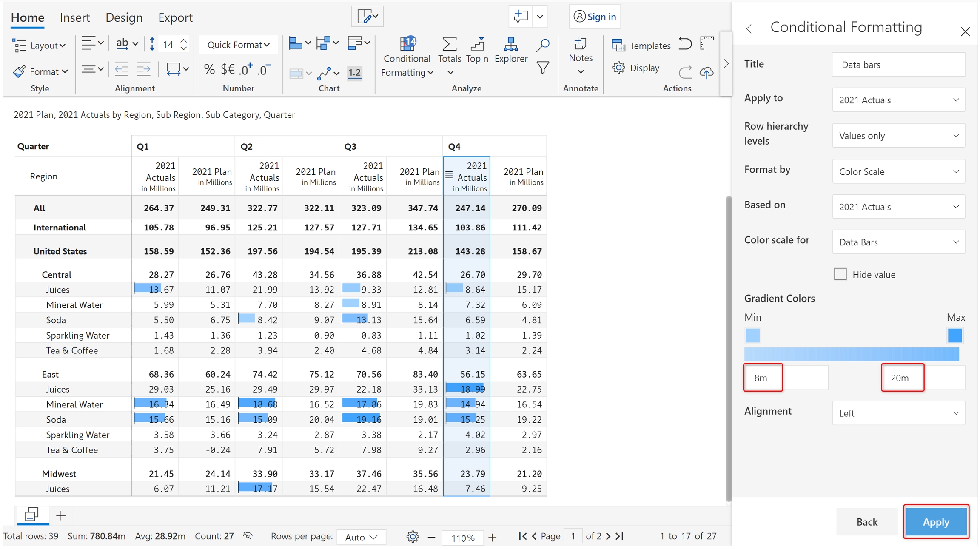980x549 pixels.
Task: Toggle the 1.2 data label button
Action: (x=354, y=73)
